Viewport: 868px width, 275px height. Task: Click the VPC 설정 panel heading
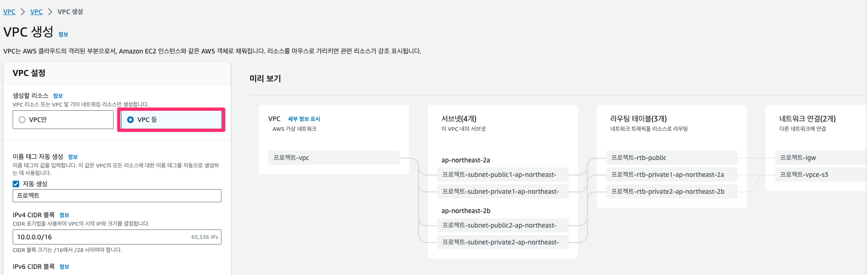[29, 73]
